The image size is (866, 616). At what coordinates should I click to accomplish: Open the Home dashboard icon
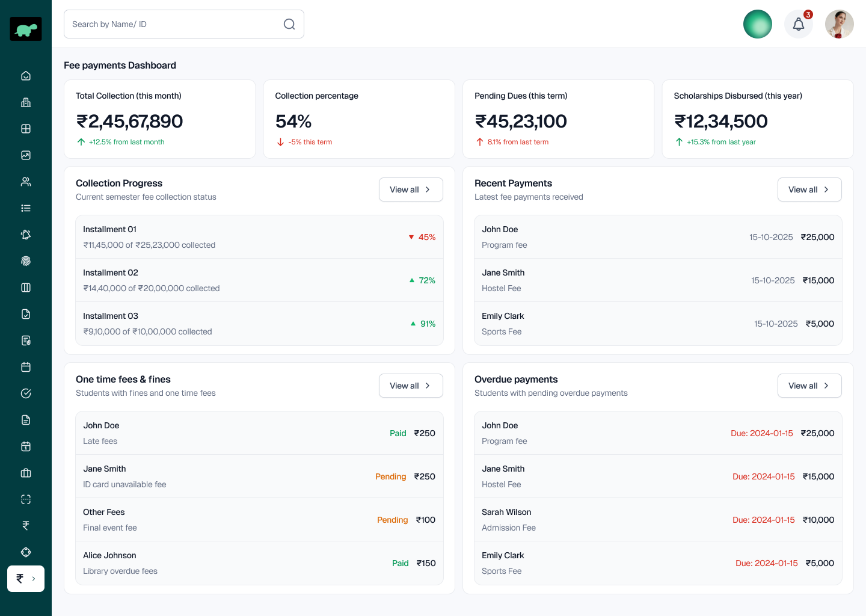coord(25,75)
